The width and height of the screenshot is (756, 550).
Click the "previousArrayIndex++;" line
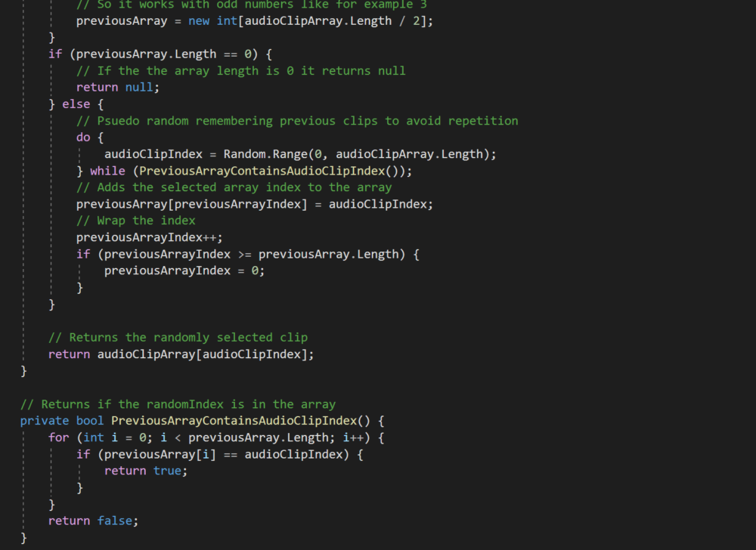(x=150, y=237)
